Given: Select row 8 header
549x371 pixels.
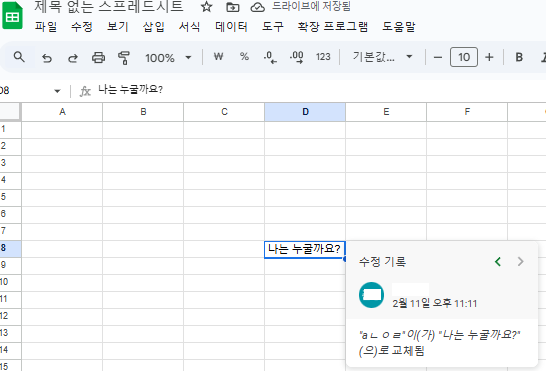Looking at the screenshot, I should pyautogui.click(x=10, y=248).
